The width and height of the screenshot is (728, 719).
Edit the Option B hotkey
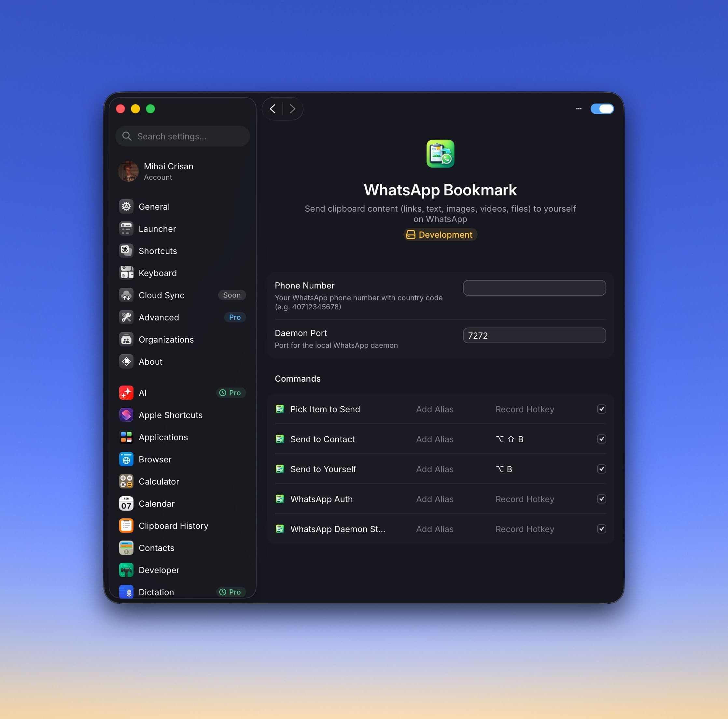[504, 469]
